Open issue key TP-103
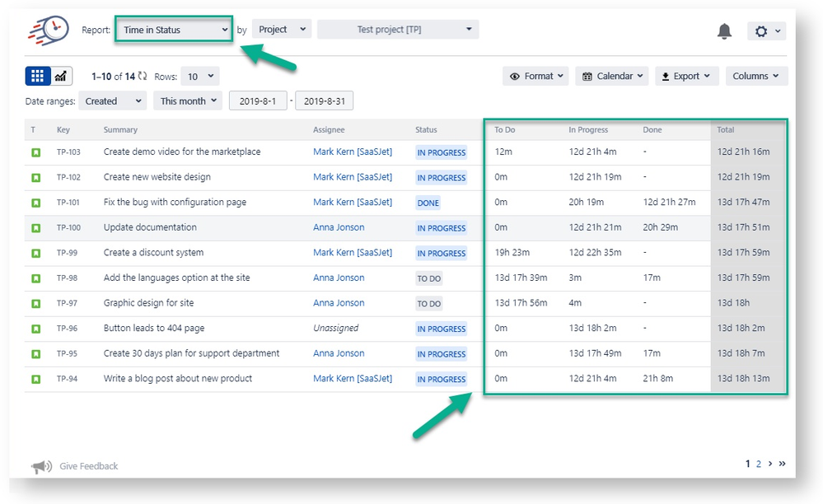Screen dimensions: 823x504 click(68, 152)
